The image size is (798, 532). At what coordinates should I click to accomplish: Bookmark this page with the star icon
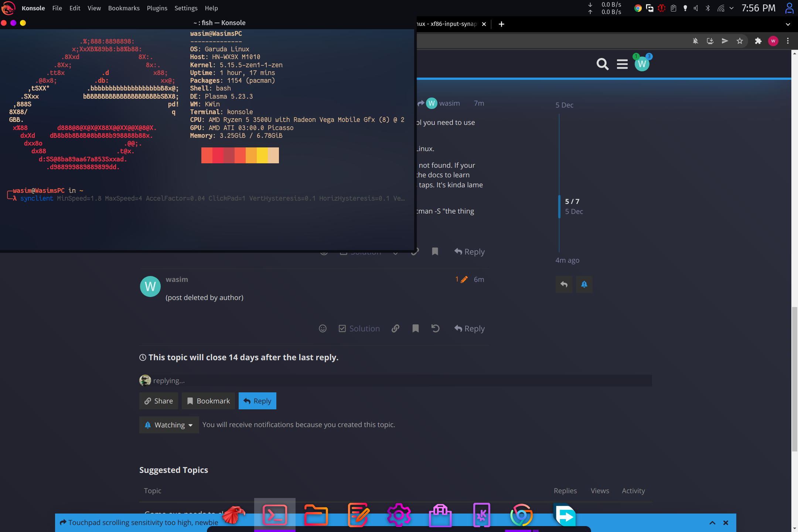740,41
